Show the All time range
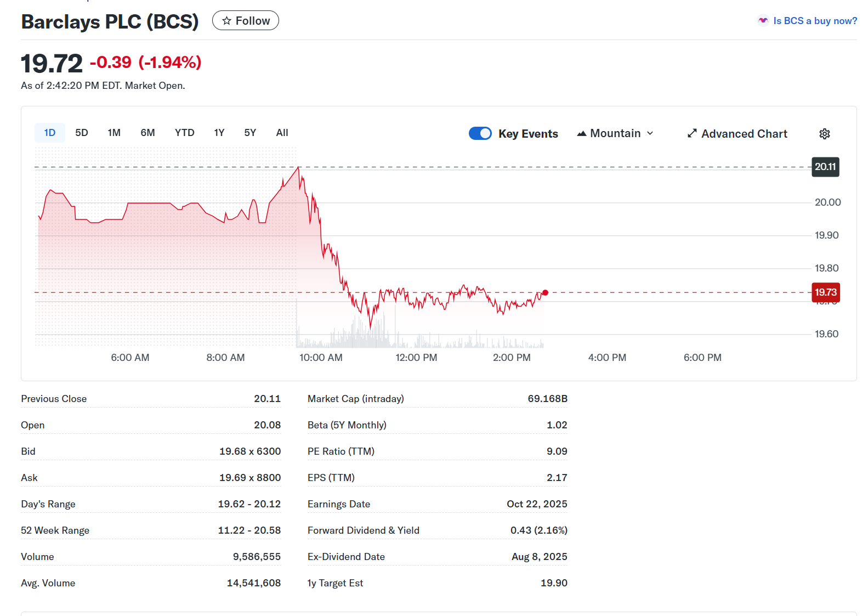Image resolution: width=868 pixels, height=616 pixels. tap(282, 133)
